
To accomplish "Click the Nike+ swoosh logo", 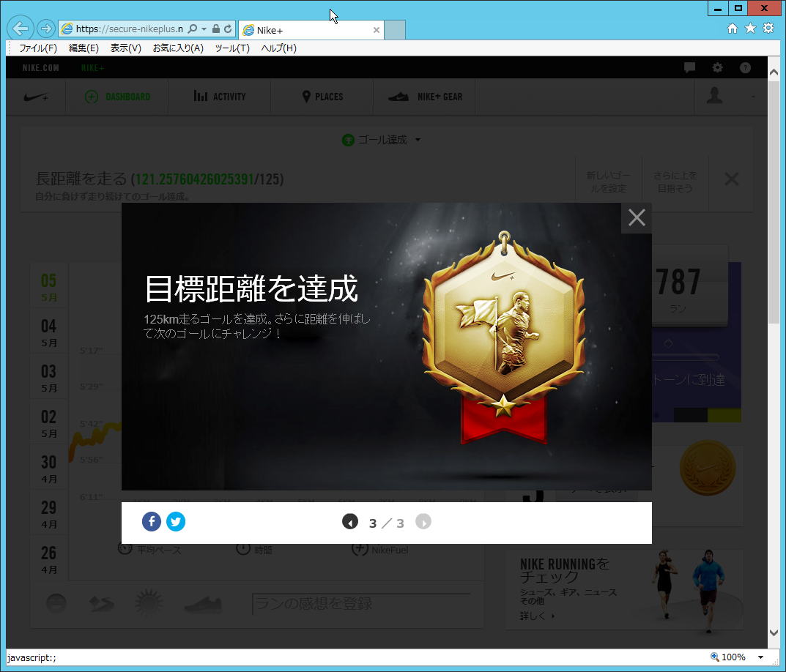I will (x=36, y=97).
